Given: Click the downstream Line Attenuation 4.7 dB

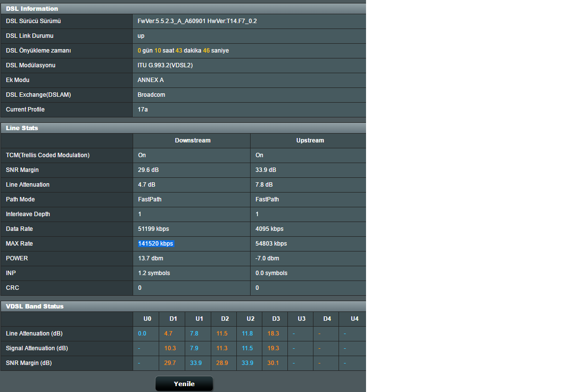Looking at the screenshot, I should pos(146,184).
